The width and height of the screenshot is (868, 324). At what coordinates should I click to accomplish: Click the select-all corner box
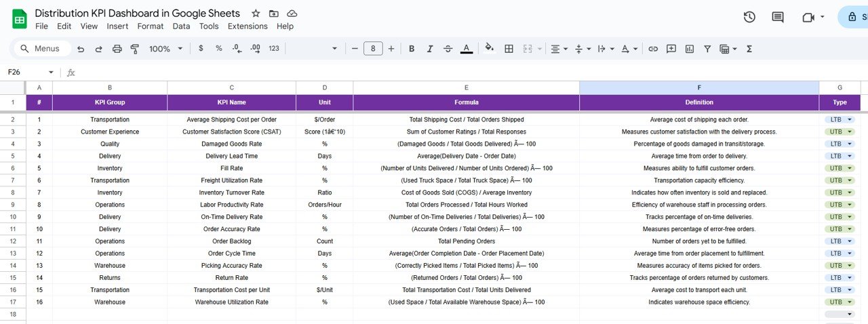[x=13, y=87]
